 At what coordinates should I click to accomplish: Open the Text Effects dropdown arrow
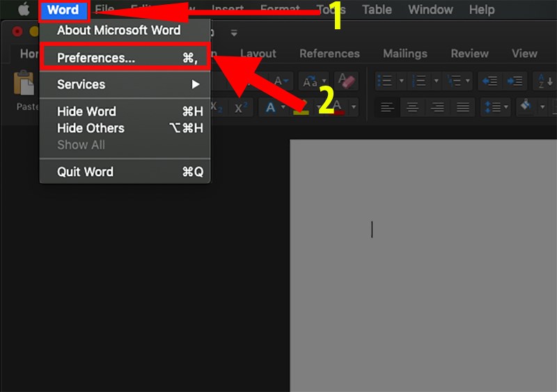point(283,107)
